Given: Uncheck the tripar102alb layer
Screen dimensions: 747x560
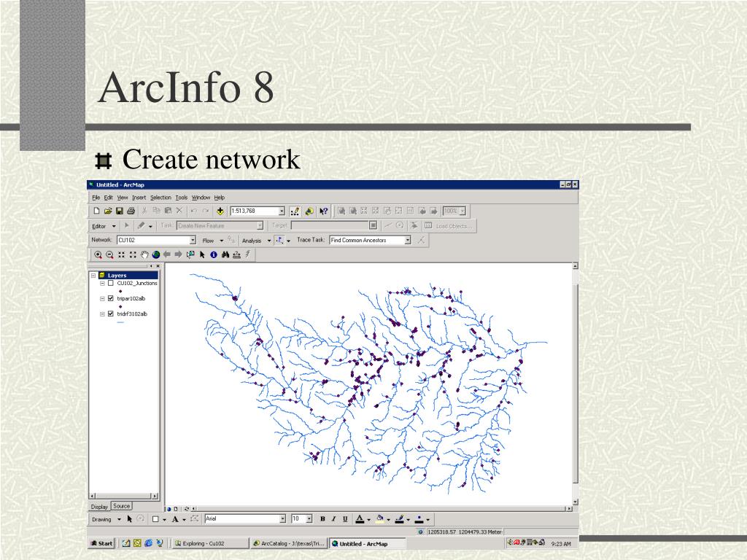Looking at the screenshot, I should [x=111, y=298].
